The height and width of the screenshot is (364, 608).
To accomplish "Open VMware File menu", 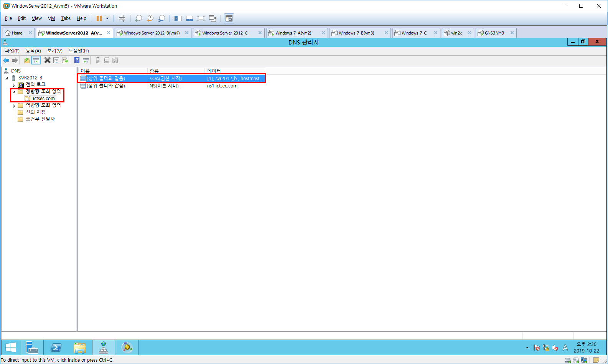I will pos(8,18).
